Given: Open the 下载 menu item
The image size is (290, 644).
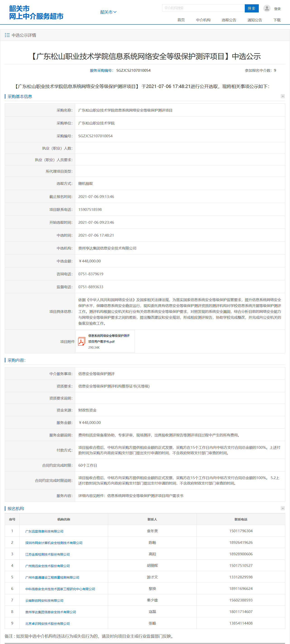Looking at the screenshot, I should [277, 20].
